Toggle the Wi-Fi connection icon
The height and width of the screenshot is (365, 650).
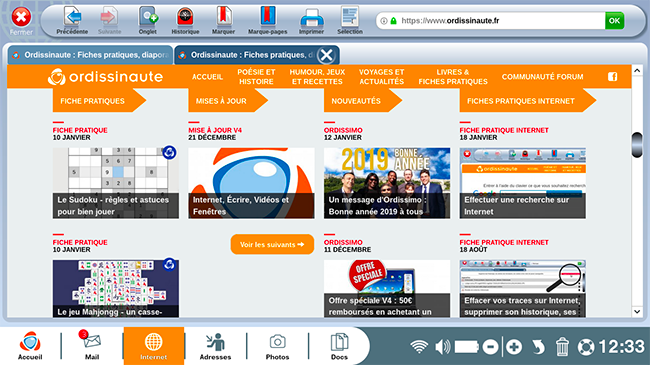[x=419, y=346]
